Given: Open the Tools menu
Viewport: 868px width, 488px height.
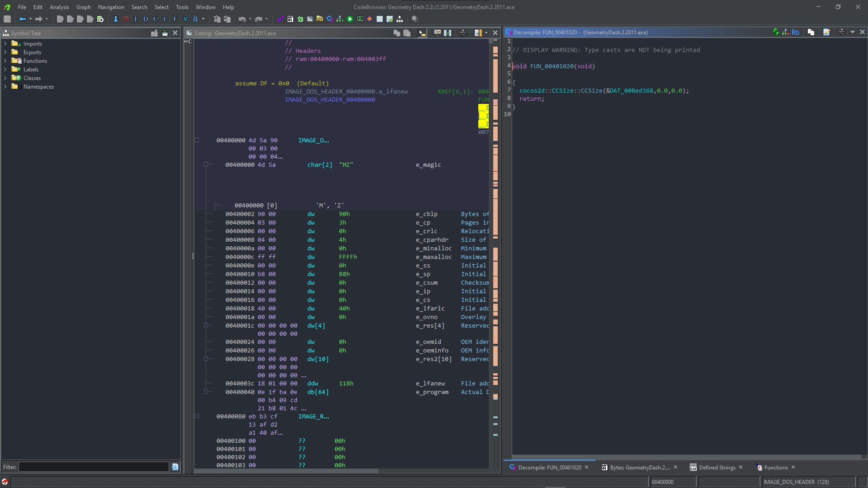Looking at the screenshot, I should click(182, 7).
